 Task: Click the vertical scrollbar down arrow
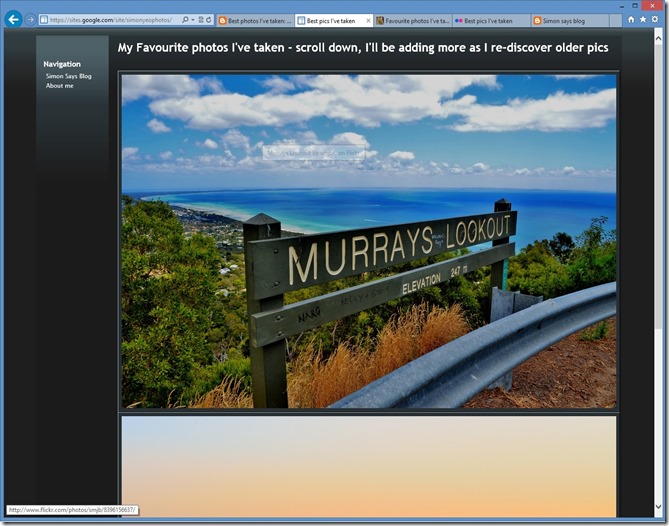point(658,507)
